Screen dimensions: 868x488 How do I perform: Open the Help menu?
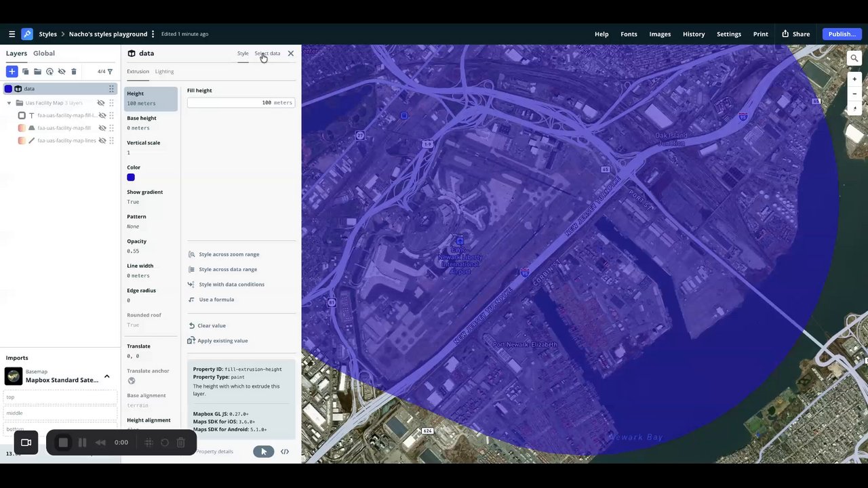pos(601,34)
